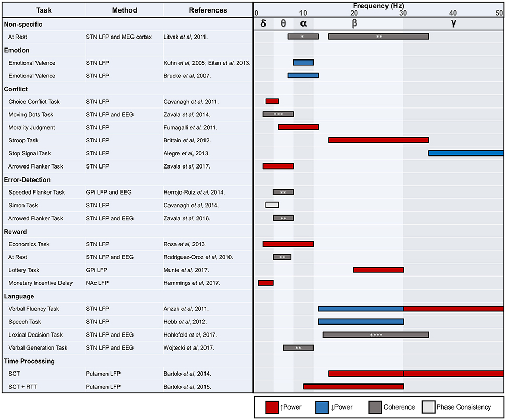Image resolution: width=506 pixels, height=420 pixels.
Task: Click the blue bar in Speech Task row
Action: click(361, 322)
